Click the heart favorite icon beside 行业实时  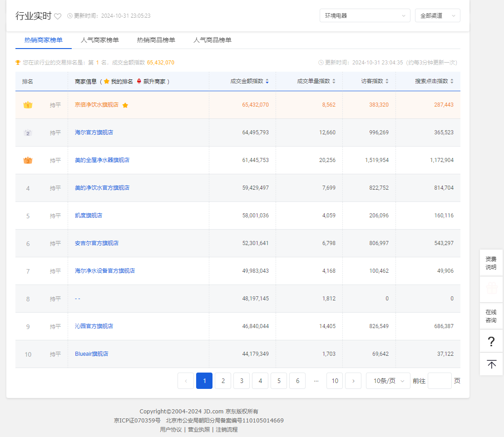[x=58, y=16]
